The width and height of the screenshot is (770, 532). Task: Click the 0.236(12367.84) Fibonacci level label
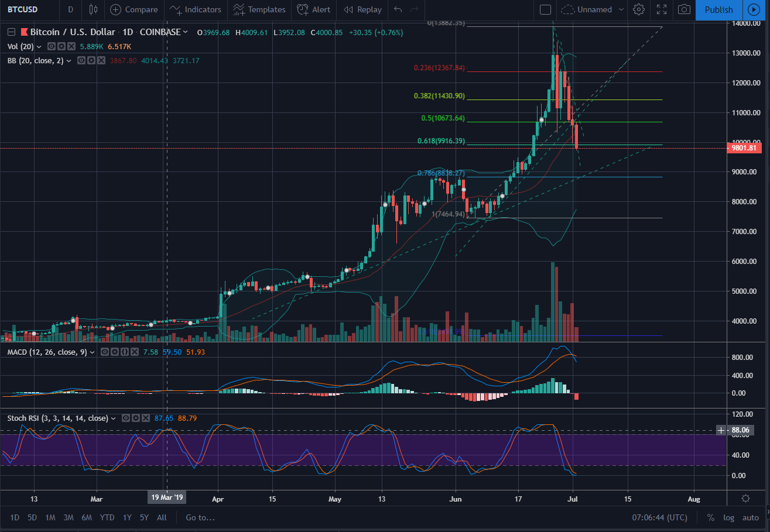click(x=439, y=68)
